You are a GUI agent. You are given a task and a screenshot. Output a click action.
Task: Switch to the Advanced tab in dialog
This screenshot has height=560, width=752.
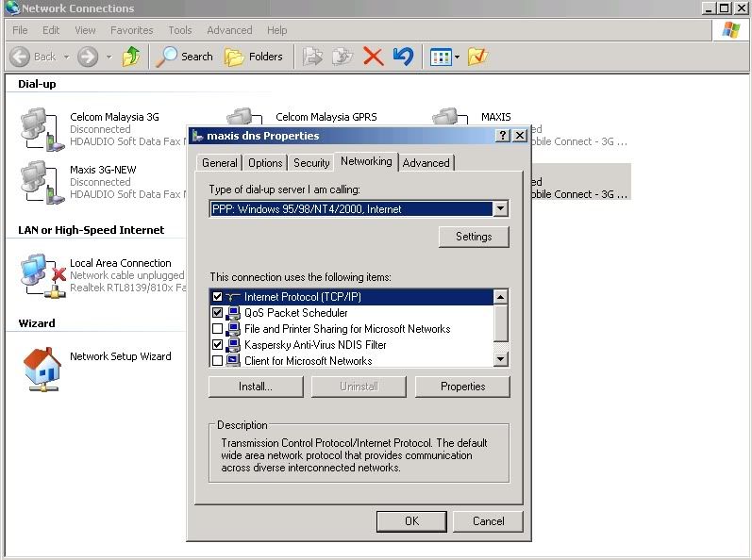(x=426, y=163)
